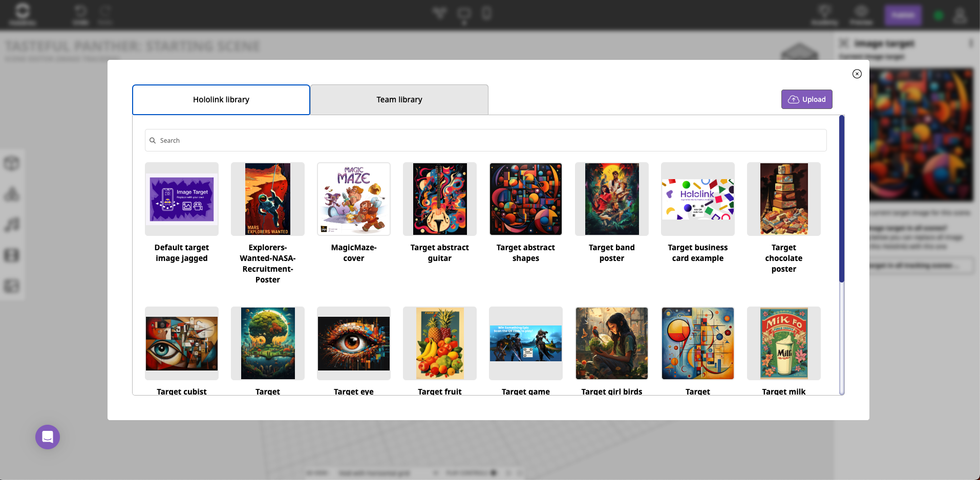Screen dimensions: 980x480
Task: Close the image library dialog
Action: [857, 74]
